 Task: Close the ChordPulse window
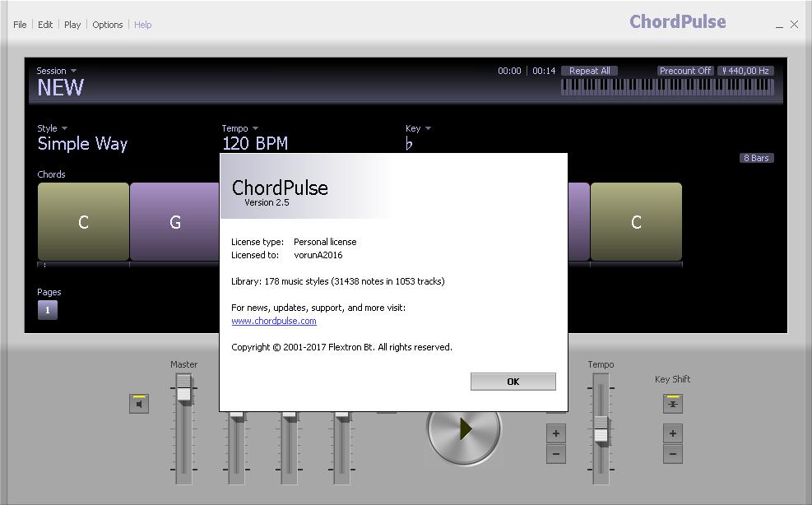795,25
